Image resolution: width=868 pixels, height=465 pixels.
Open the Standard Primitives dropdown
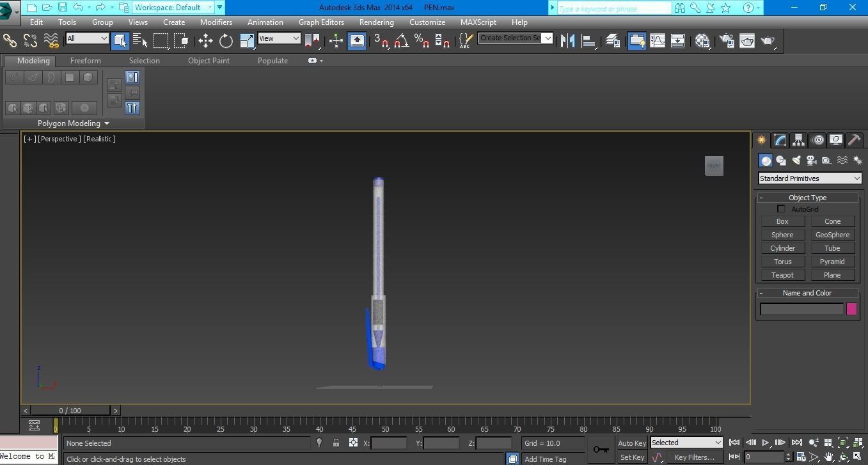pos(810,178)
